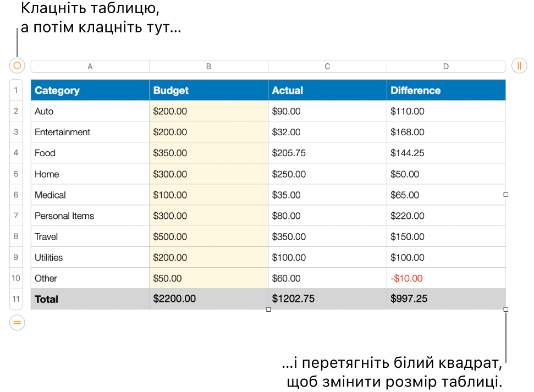Click the $80.00 actual cell
Screen dimensions: 534x392
click(327, 215)
